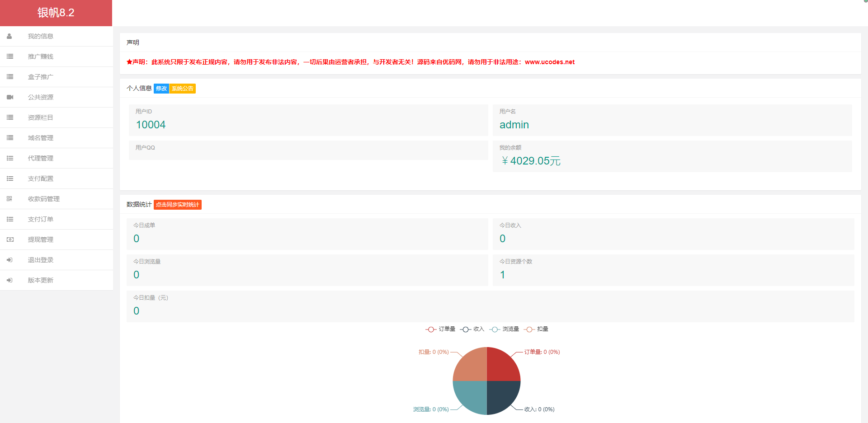Select the QR code icon for 收款码管理
Screen dimensions: 868x423
point(9,199)
